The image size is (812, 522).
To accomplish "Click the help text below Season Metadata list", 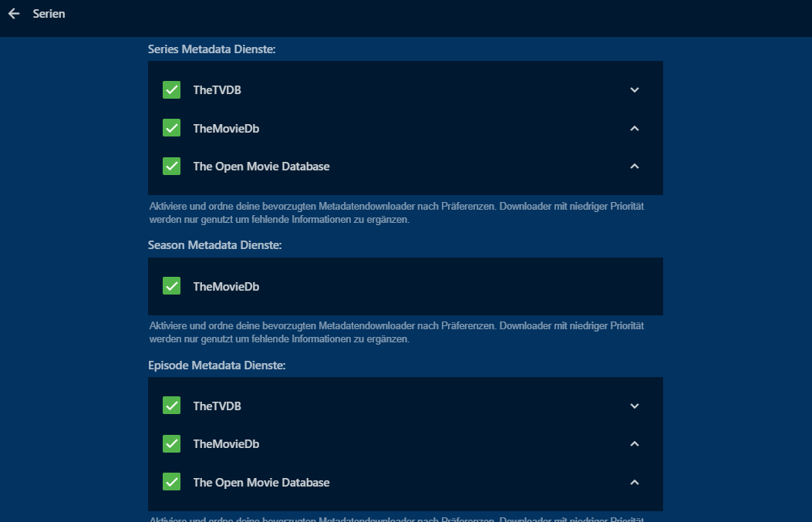I will click(x=396, y=332).
